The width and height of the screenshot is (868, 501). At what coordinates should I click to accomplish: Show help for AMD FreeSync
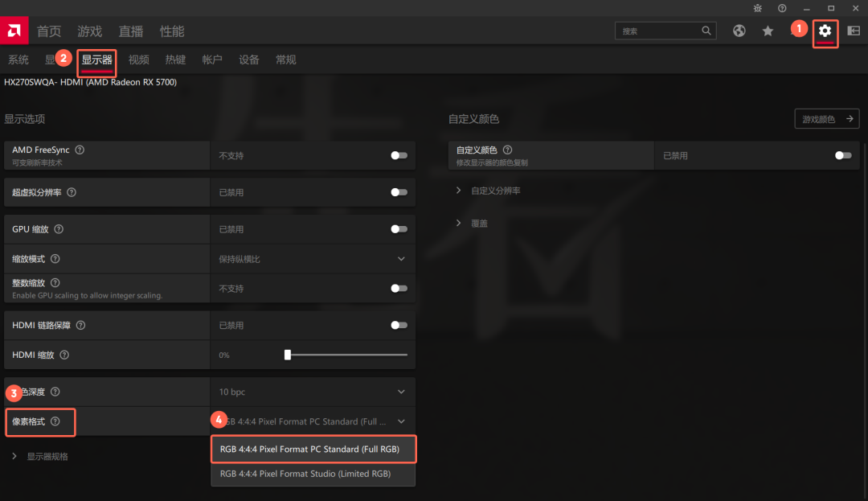[80, 150]
